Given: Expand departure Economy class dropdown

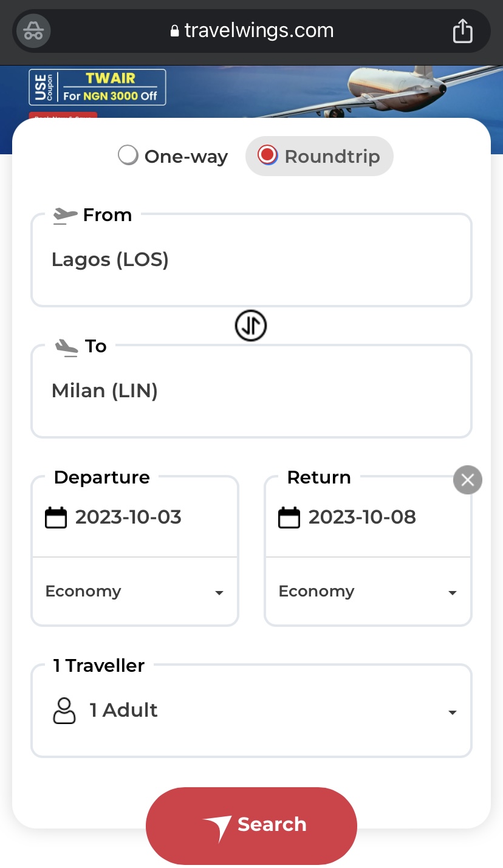Looking at the screenshot, I should click(x=135, y=592).
